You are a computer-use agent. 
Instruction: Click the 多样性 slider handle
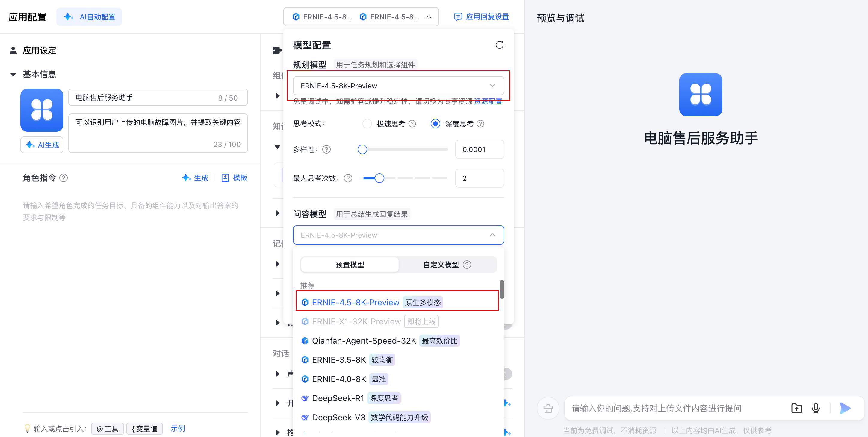point(362,149)
